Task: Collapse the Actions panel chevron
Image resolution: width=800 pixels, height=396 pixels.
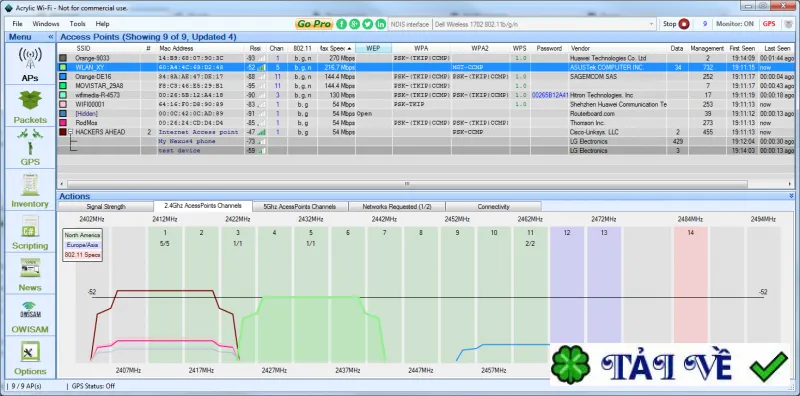Action: (791, 196)
